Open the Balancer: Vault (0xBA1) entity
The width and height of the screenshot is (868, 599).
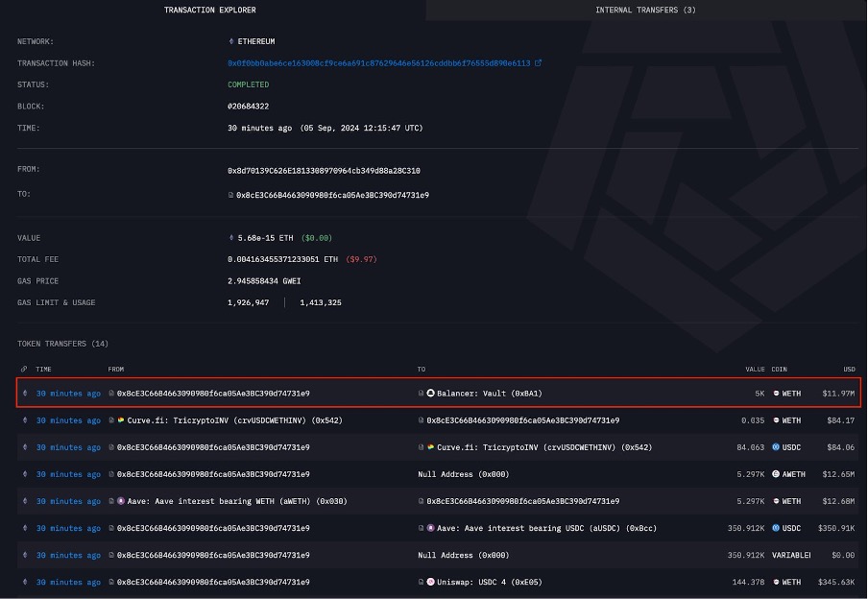click(490, 394)
